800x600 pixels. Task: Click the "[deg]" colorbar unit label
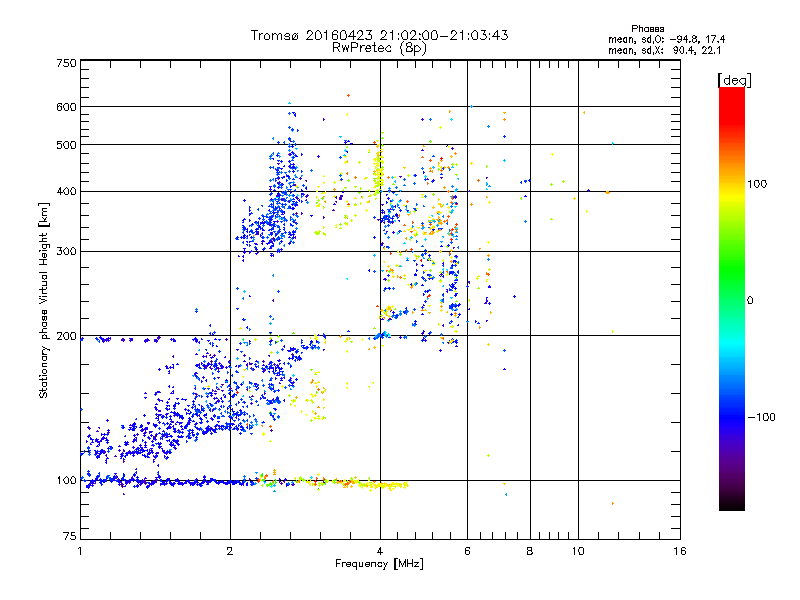(734, 80)
